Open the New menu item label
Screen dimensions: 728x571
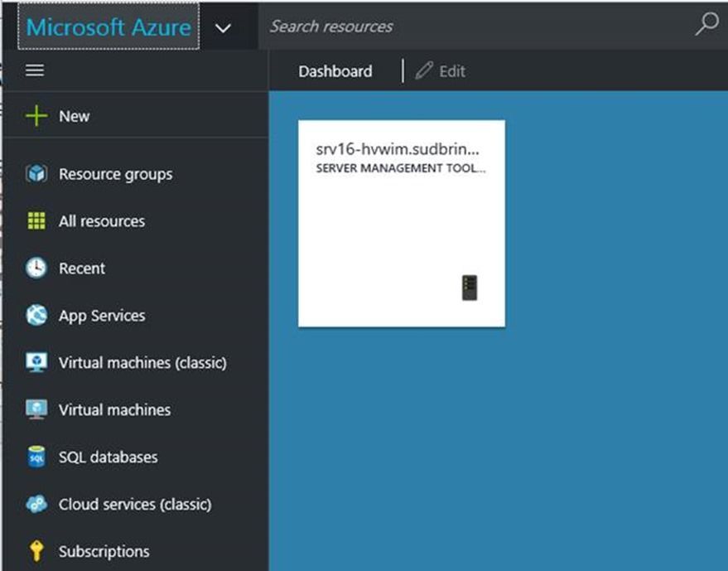pos(75,116)
